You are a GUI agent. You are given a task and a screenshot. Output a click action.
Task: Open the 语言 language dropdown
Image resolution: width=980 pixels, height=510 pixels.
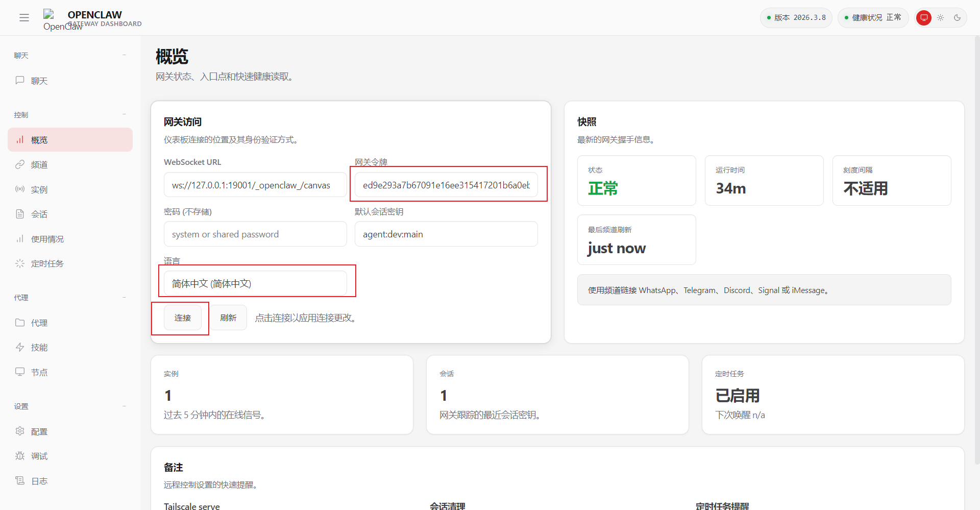[x=255, y=283]
